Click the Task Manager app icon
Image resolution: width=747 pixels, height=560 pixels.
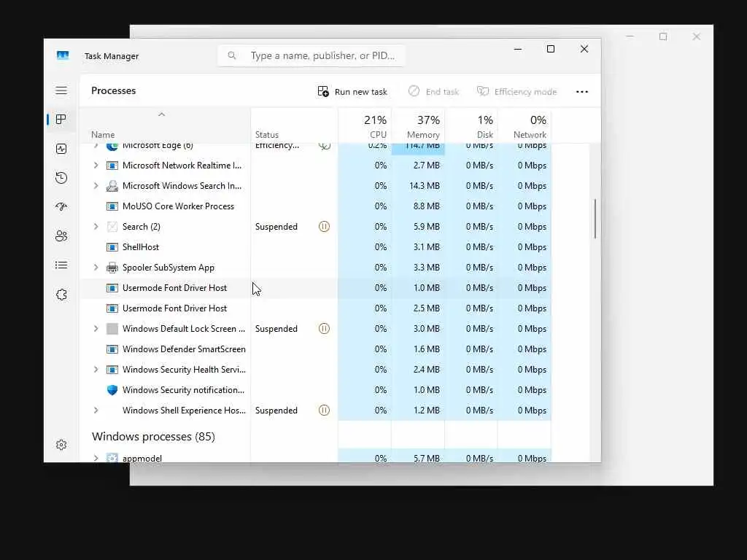point(63,55)
